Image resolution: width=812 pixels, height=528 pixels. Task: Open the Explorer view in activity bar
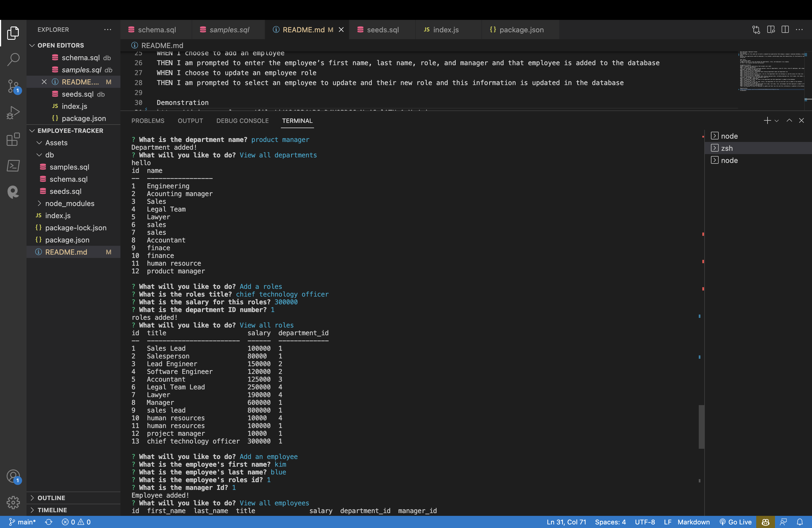click(x=13, y=33)
